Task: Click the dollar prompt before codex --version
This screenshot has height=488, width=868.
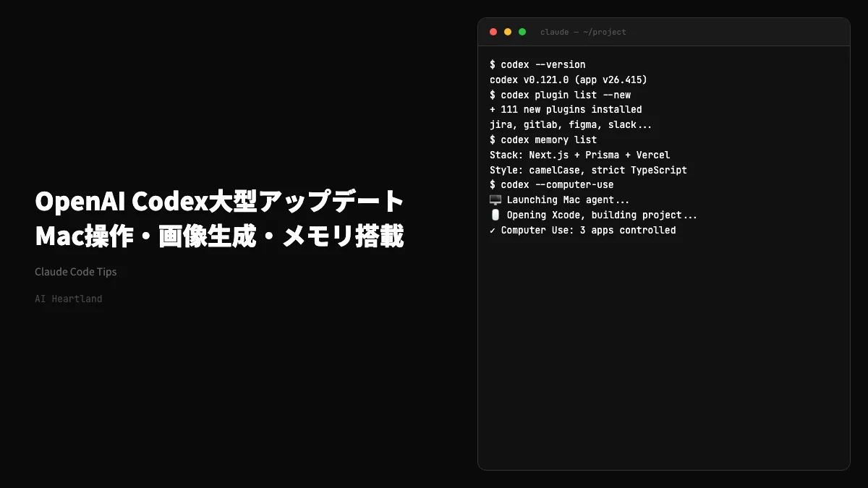Action: [x=493, y=64]
